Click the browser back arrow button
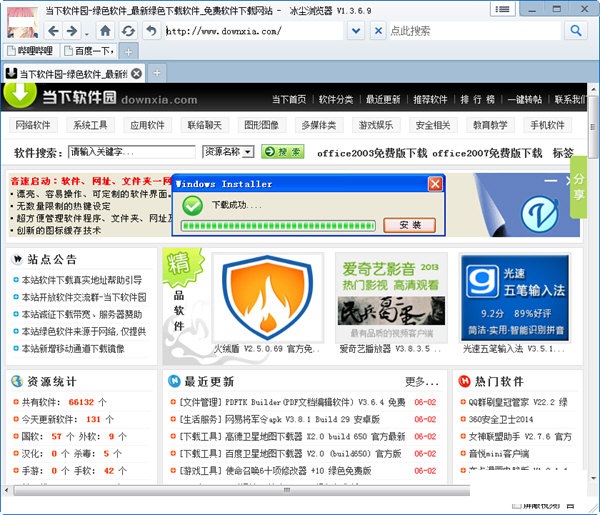The image size is (600, 515). [x=54, y=31]
